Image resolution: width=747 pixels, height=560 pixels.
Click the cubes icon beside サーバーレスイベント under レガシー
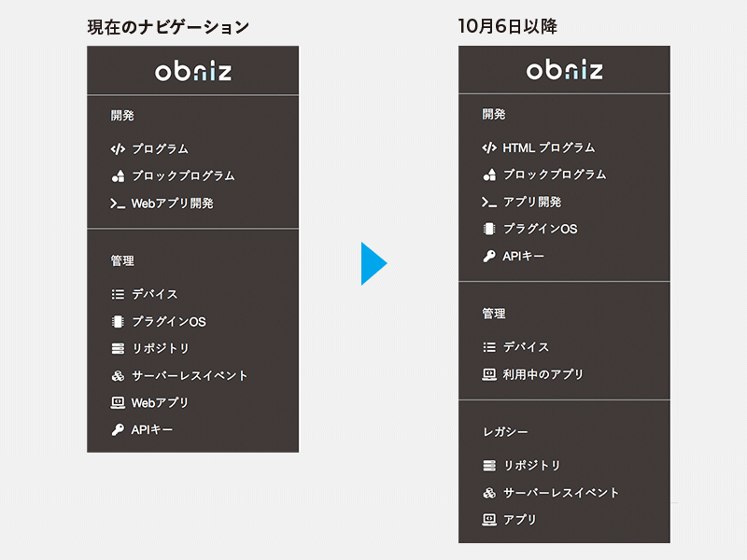489,492
